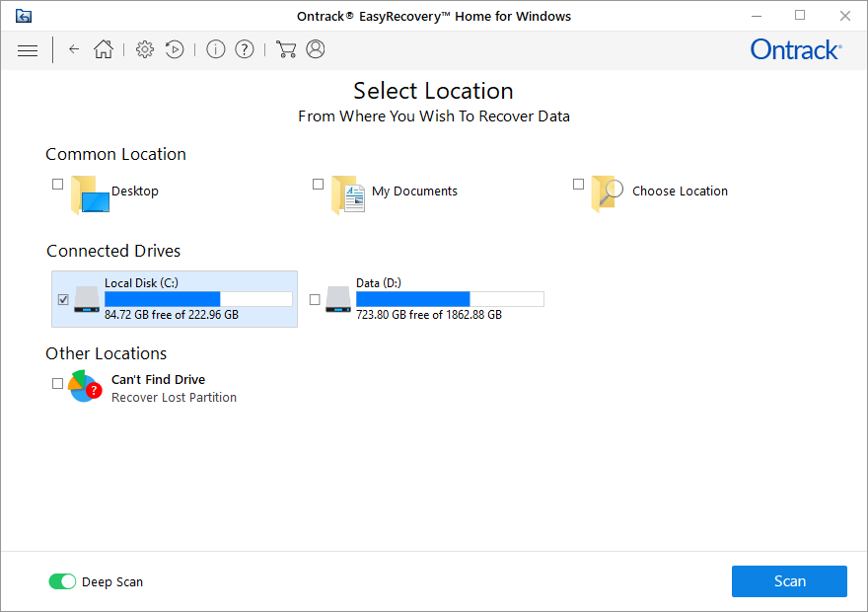Check the Choose Location checkbox
The image size is (868, 612).
578,184
